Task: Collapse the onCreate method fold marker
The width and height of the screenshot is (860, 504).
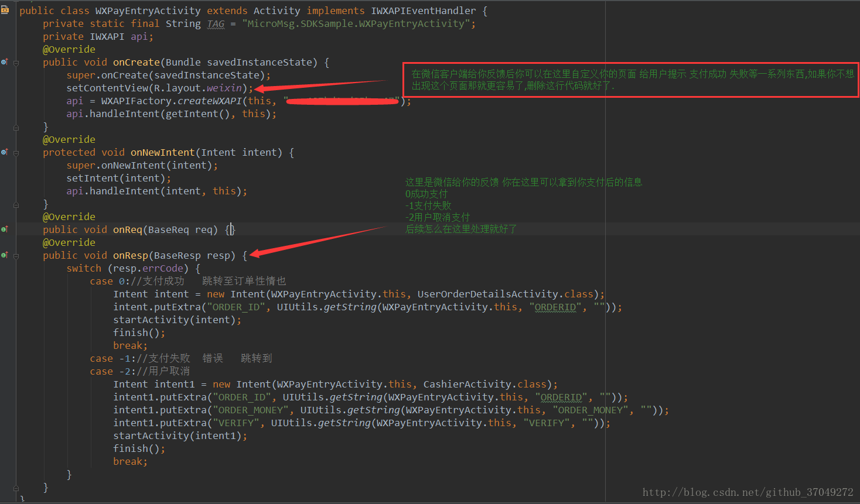Action: [16, 63]
